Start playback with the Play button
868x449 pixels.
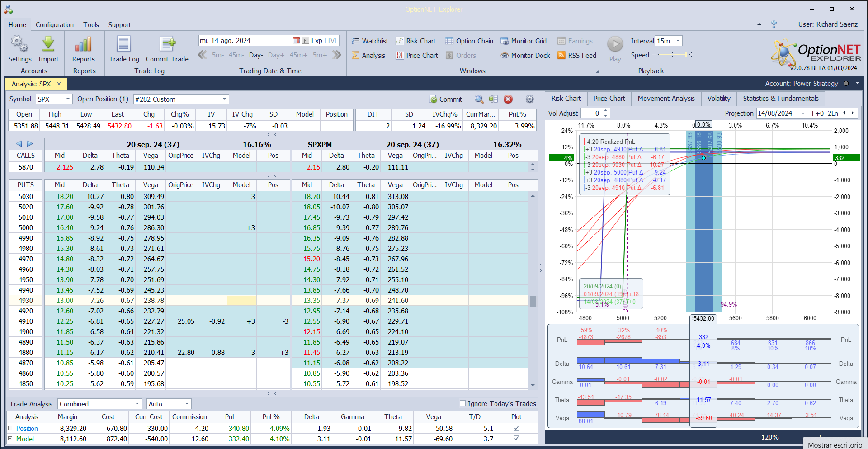click(x=615, y=44)
